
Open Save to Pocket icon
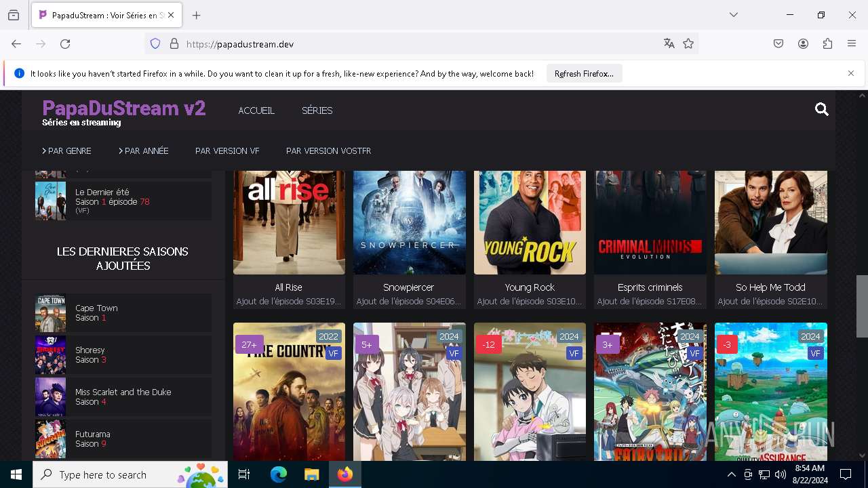pos(778,44)
